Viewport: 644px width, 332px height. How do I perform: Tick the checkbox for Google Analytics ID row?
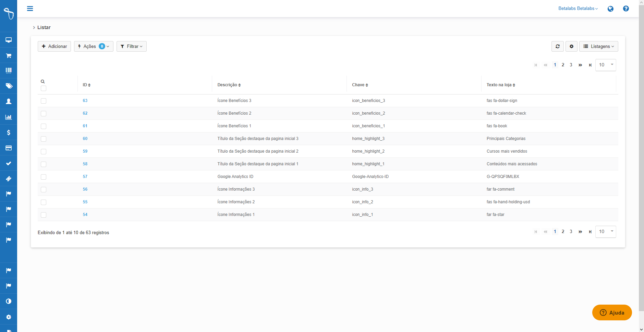pos(44,177)
